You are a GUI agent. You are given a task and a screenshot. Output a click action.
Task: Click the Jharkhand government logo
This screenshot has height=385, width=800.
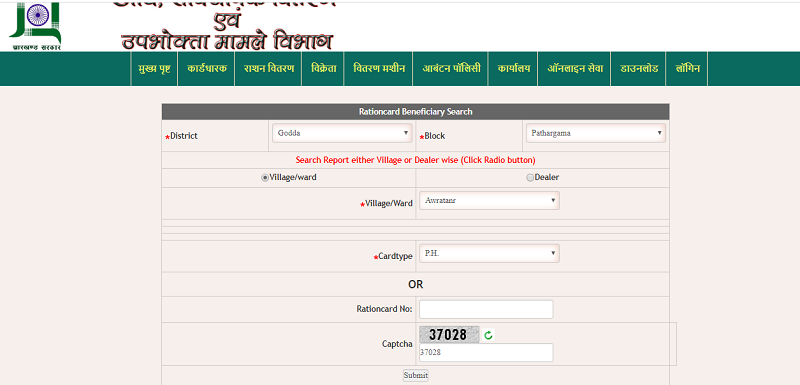tap(35, 26)
